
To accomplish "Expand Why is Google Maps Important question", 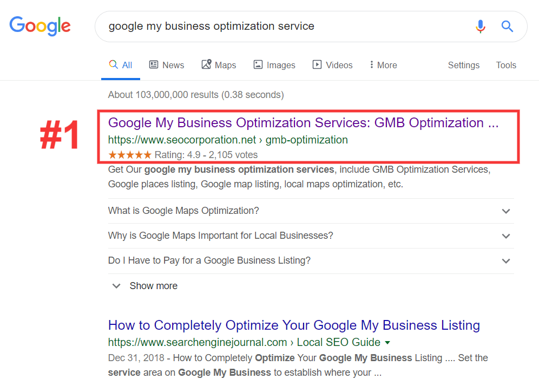I will click(x=311, y=236).
